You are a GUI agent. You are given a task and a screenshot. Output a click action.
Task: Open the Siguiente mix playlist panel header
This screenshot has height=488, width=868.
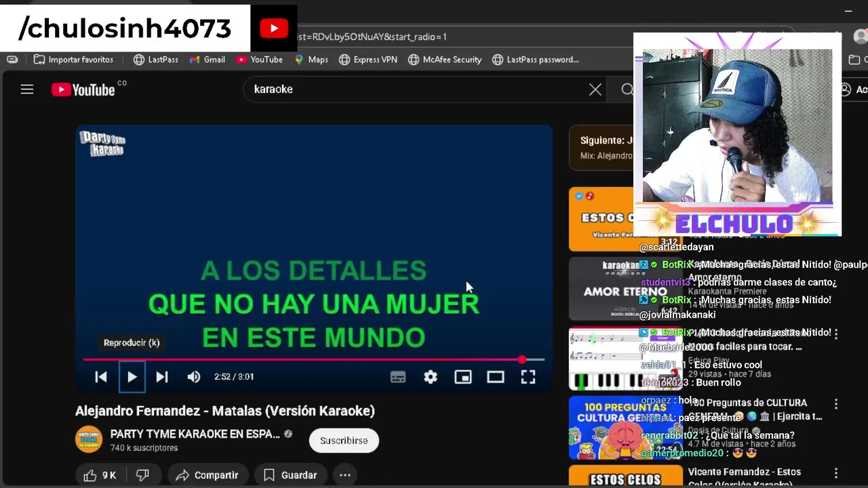[601, 147]
